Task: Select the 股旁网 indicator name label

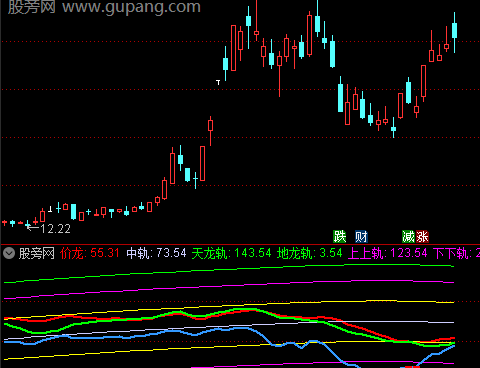Action: (37, 254)
